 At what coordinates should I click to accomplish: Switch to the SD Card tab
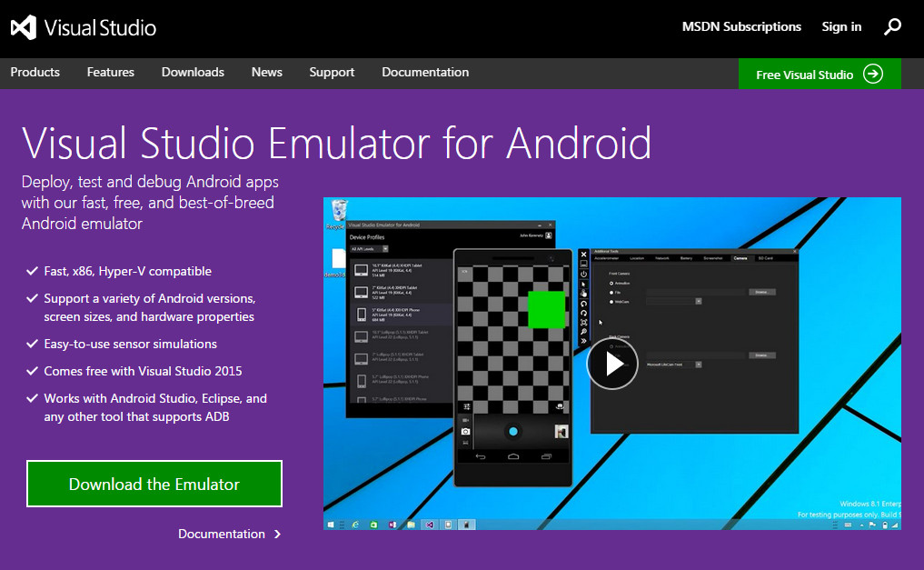[x=766, y=258]
